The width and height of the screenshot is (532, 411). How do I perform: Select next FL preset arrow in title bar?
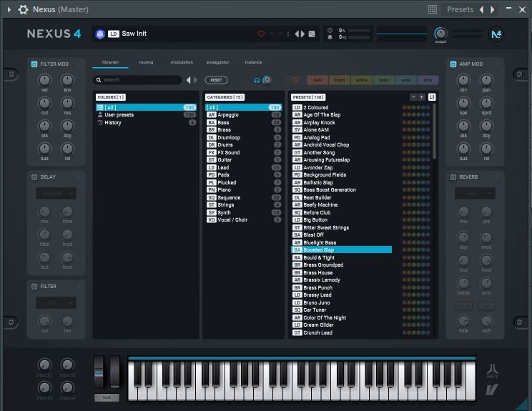click(x=492, y=9)
